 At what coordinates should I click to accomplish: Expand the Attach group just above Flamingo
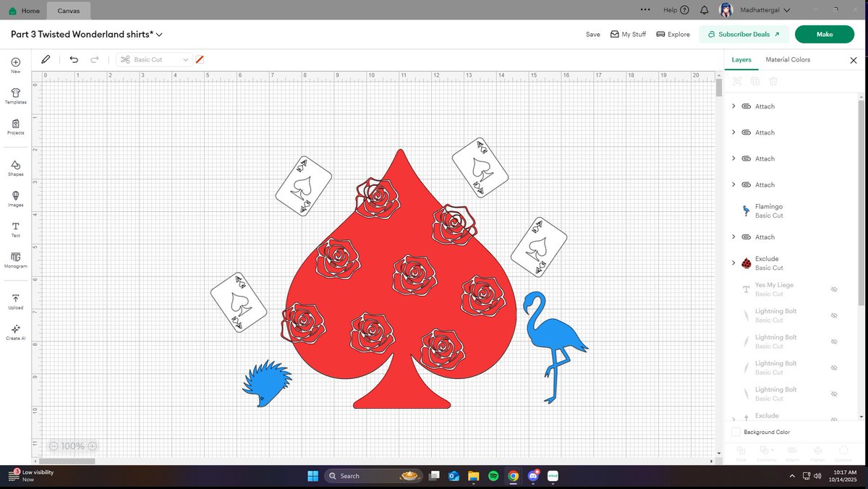pyautogui.click(x=733, y=184)
